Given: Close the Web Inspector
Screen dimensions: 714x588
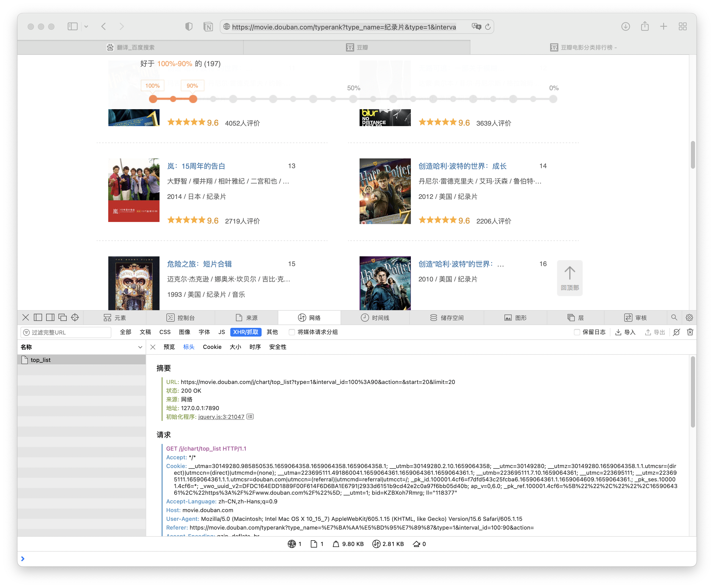Looking at the screenshot, I should (25, 317).
